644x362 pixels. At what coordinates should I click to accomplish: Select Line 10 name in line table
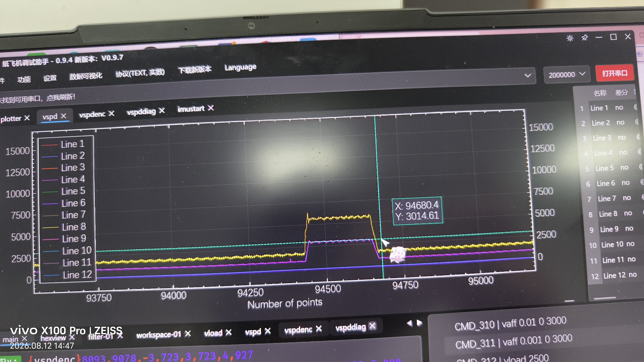[x=612, y=244]
